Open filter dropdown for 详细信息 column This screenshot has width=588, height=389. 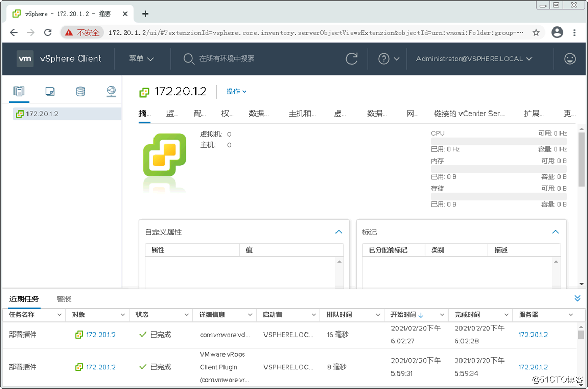pos(250,315)
